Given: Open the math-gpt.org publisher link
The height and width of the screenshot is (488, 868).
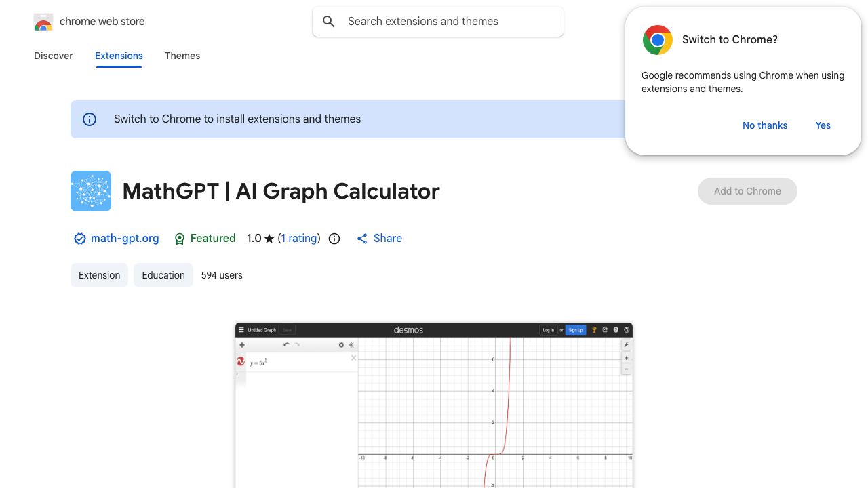Looking at the screenshot, I should 125,238.
